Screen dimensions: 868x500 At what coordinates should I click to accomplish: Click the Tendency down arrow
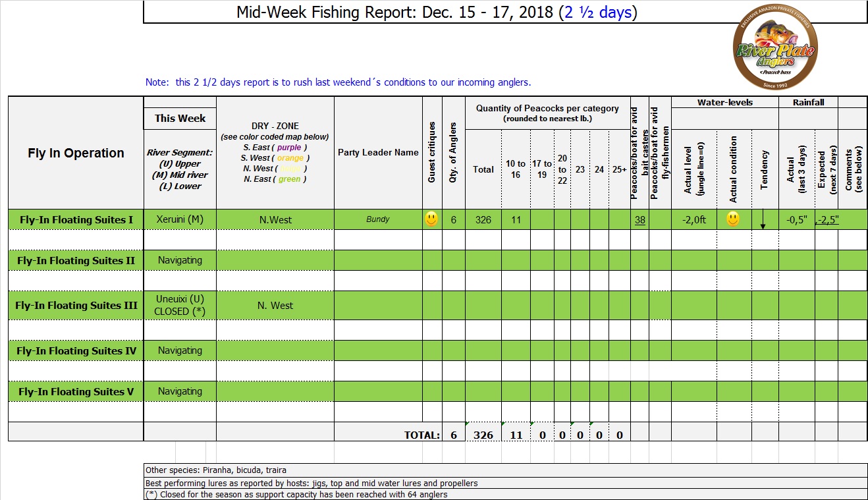tap(763, 221)
